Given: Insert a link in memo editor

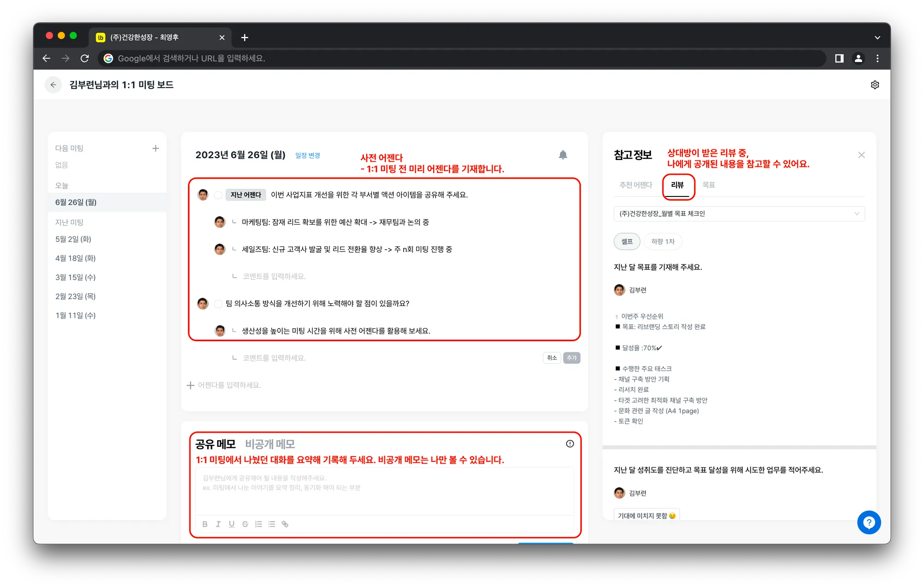Looking at the screenshot, I should coord(285,524).
